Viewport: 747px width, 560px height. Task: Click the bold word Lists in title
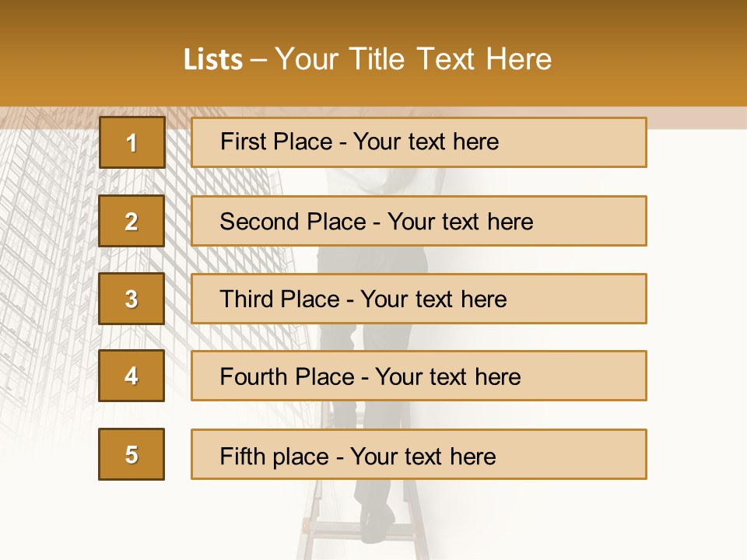[213, 59]
